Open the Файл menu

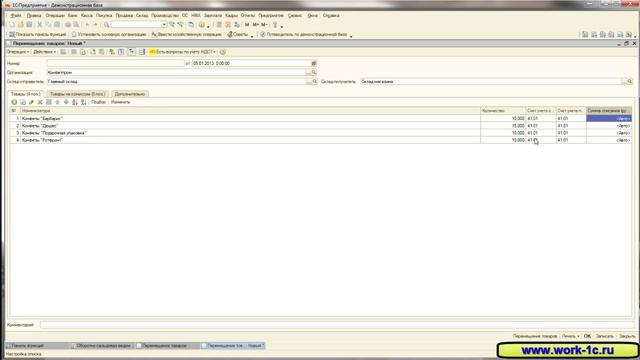(16, 16)
